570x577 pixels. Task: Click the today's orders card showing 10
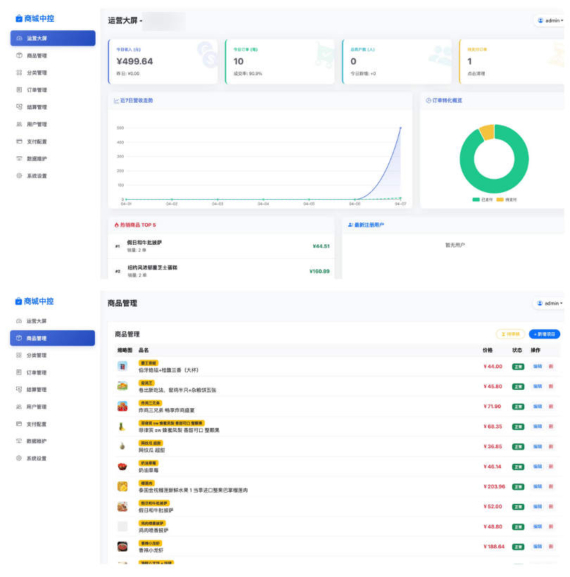pyautogui.click(x=280, y=61)
